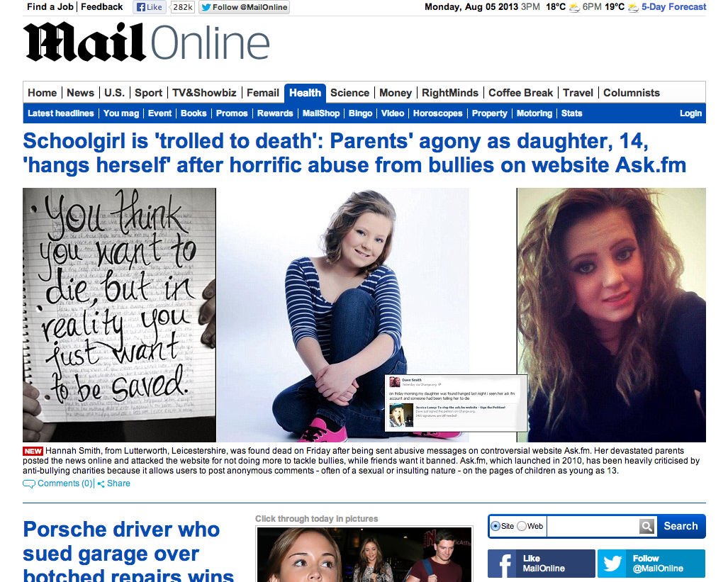Click the Latest headlines sub-menu link

tap(61, 113)
